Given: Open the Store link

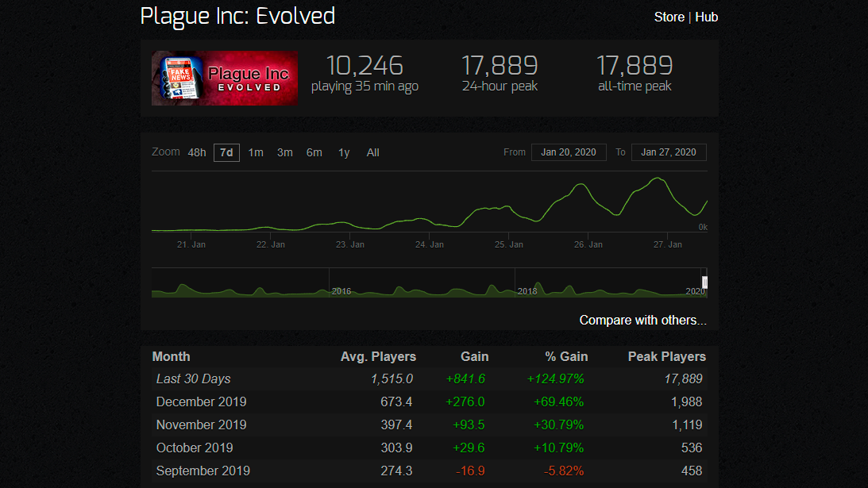Looking at the screenshot, I should [669, 17].
